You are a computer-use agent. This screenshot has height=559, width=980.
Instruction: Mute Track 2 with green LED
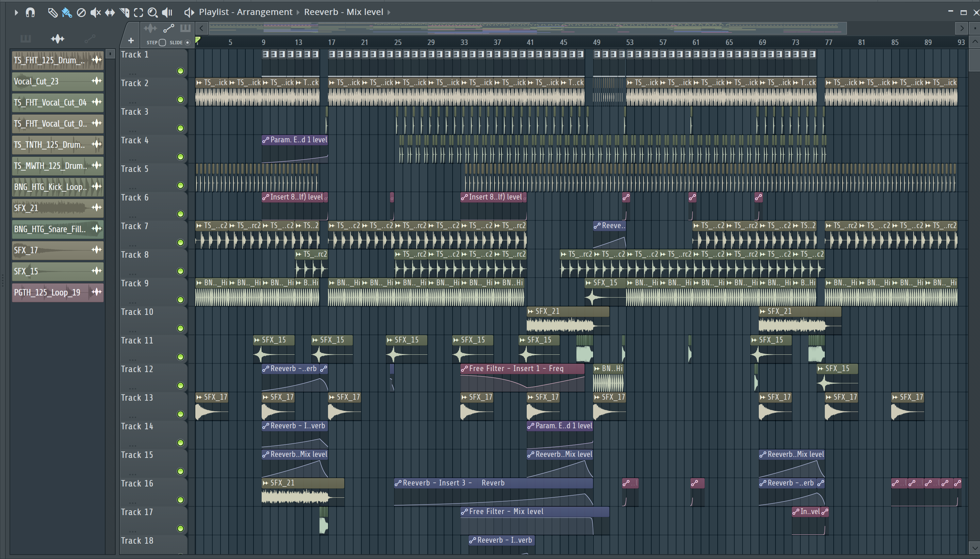click(x=180, y=100)
